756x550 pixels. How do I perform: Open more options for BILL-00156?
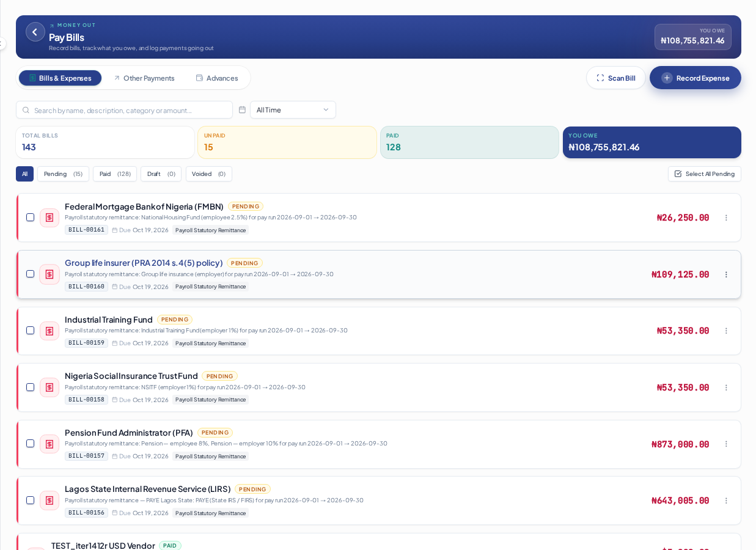pyautogui.click(x=726, y=501)
